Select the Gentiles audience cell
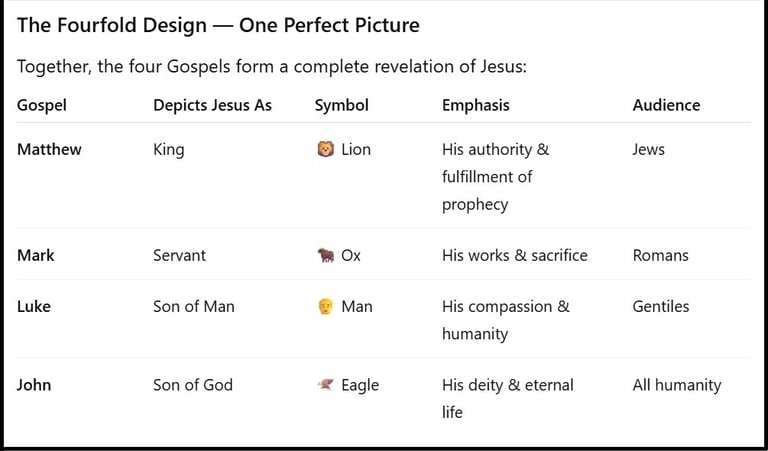768x451 pixels. [661, 307]
